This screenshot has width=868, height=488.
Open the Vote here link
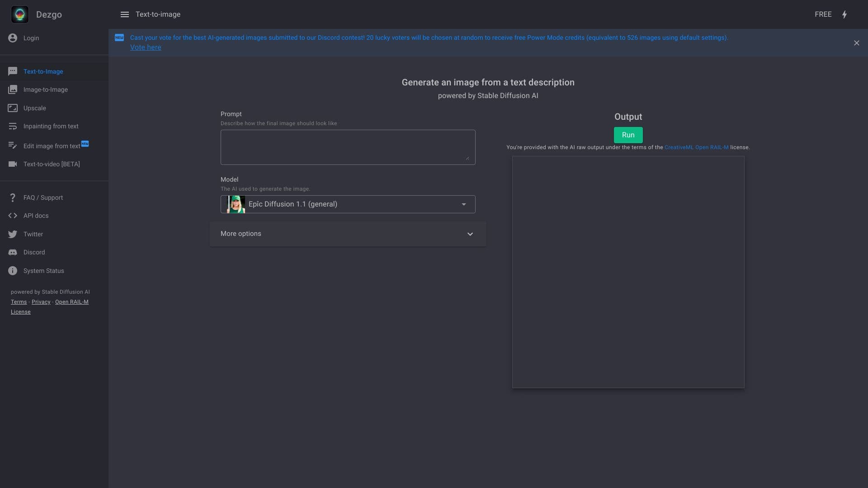(146, 47)
